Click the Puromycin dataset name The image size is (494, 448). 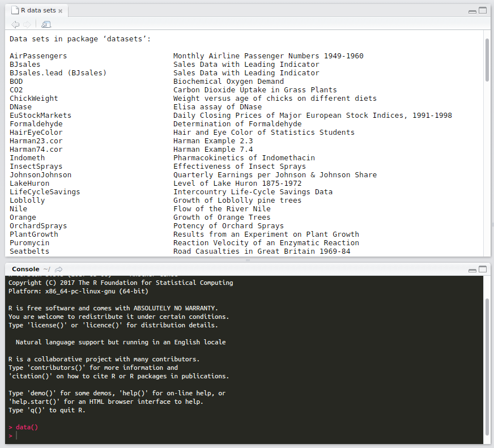(x=29, y=243)
